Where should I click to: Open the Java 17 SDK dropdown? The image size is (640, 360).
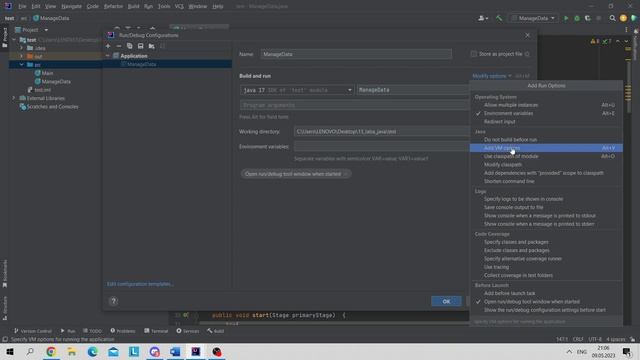pos(297,90)
